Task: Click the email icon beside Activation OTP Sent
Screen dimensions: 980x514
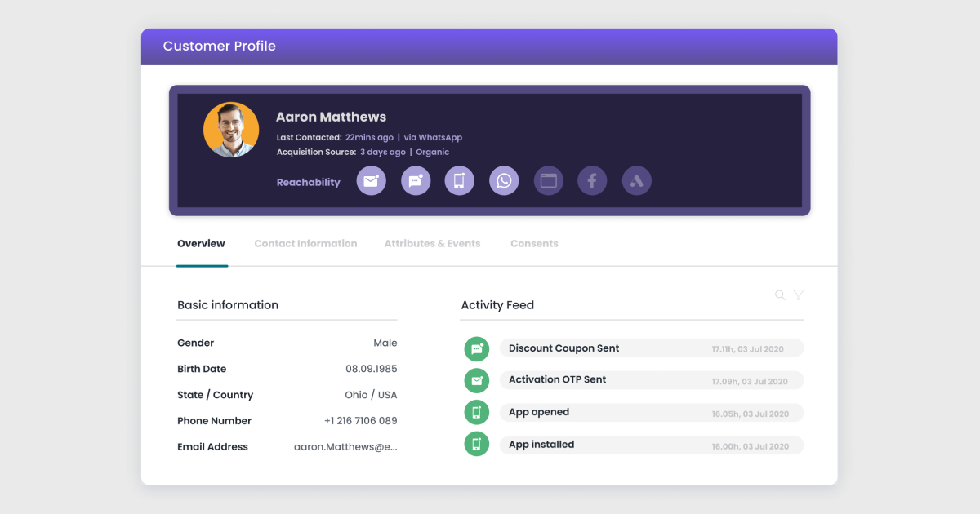Action: point(477,380)
